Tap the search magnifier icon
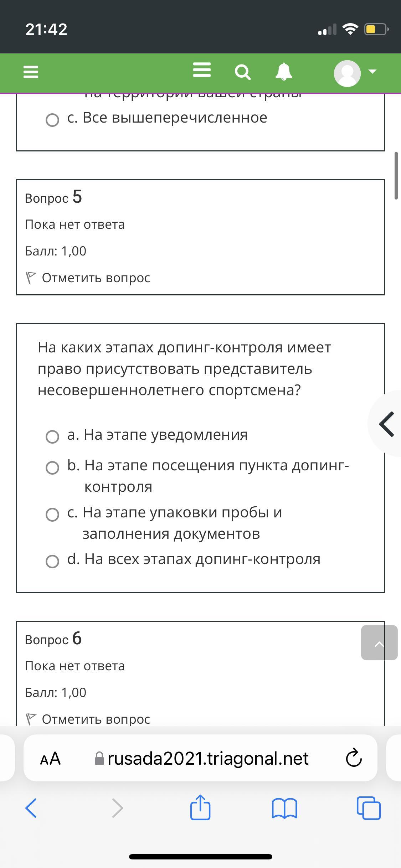 click(x=243, y=72)
